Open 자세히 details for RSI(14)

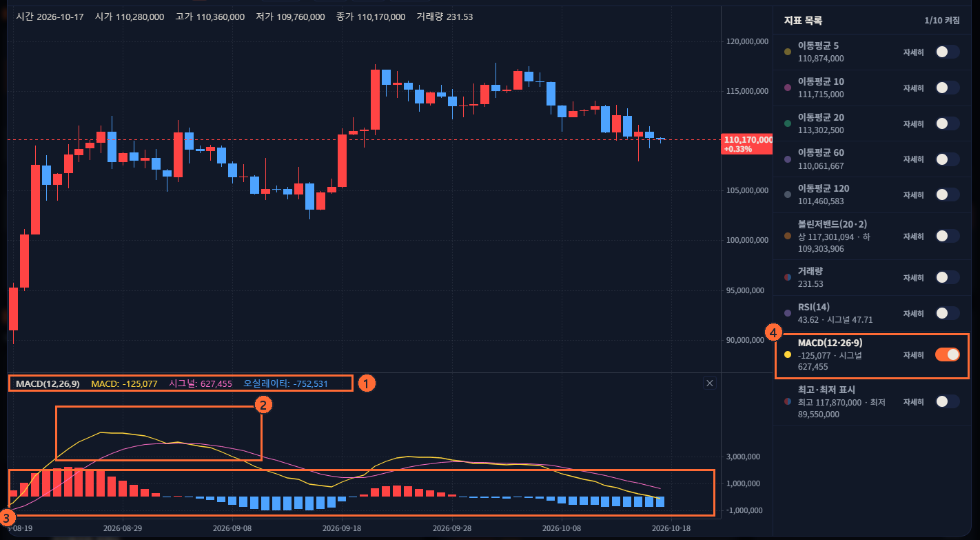913,313
